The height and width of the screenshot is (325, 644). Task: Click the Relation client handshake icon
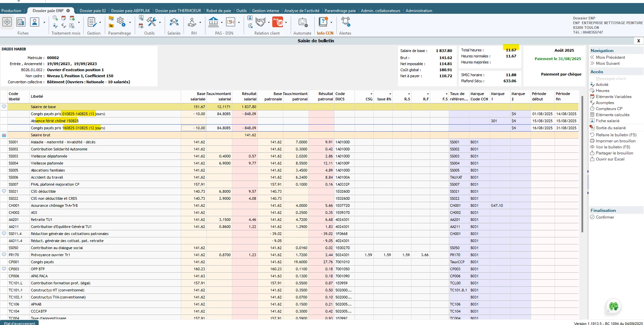260,22
